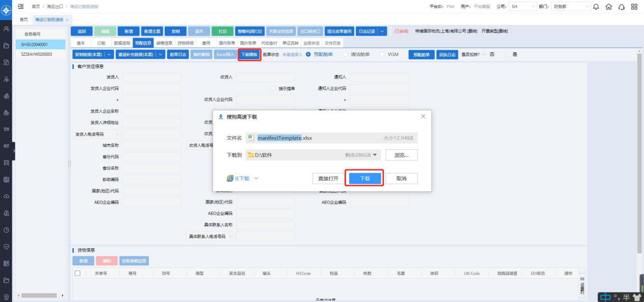Expand the 日志记录 dropdown arrow
The image size is (644, 302).
[382, 31]
